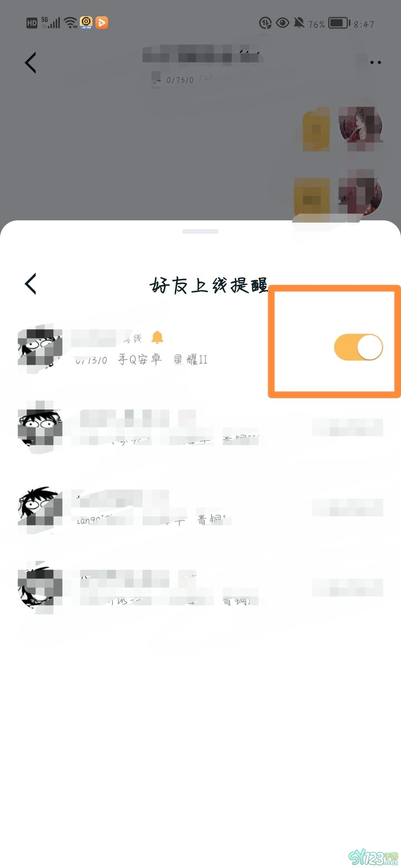Viewport: 401px width, 868px height.
Task: Select the first friend row showing 星耀II
Action: [200, 348]
